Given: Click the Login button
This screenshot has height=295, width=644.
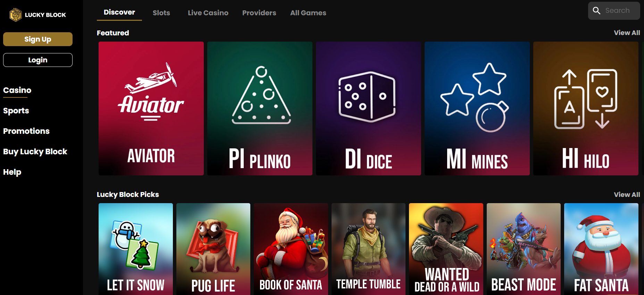Looking at the screenshot, I should pyautogui.click(x=38, y=60).
